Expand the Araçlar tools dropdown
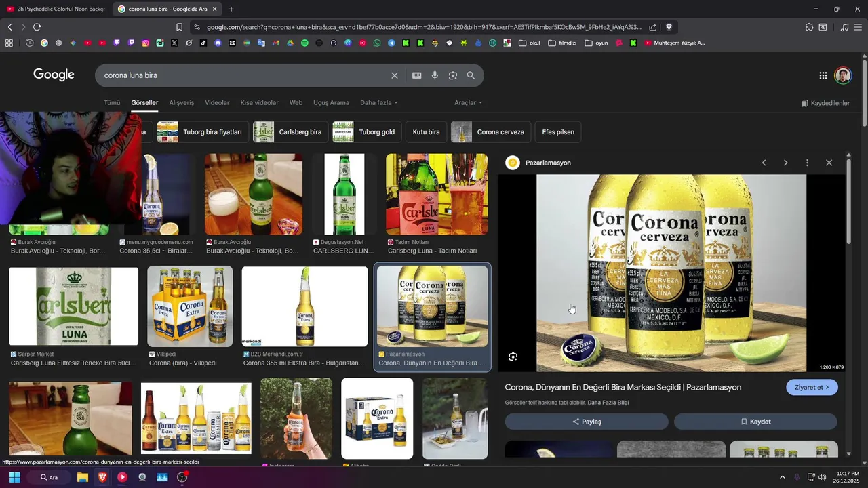 coord(469,102)
